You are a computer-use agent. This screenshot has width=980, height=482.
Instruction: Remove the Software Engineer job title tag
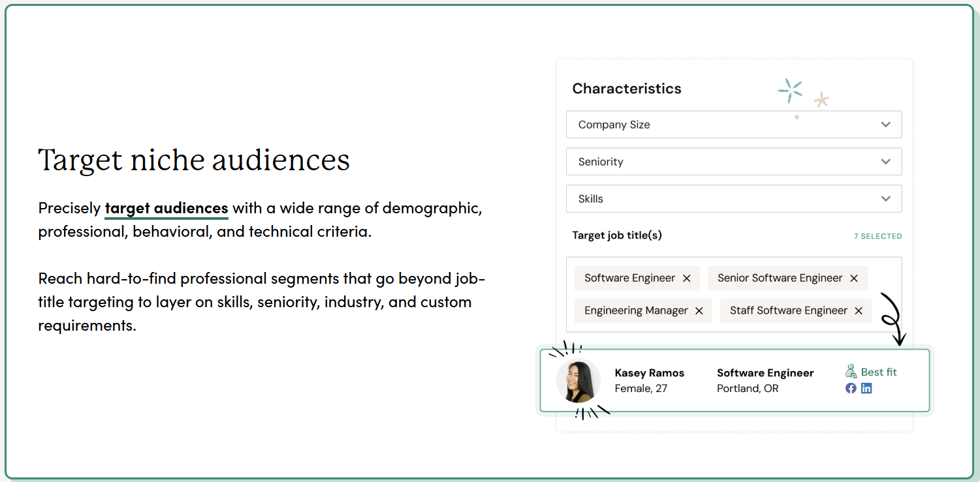click(x=686, y=279)
